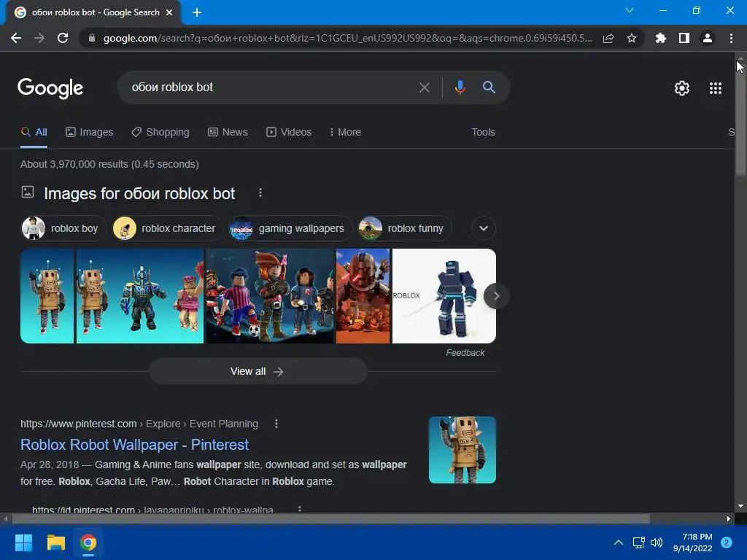Image resolution: width=747 pixels, height=560 pixels.
Task: Open options for the pinterest.com result
Action: pyautogui.click(x=276, y=424)
